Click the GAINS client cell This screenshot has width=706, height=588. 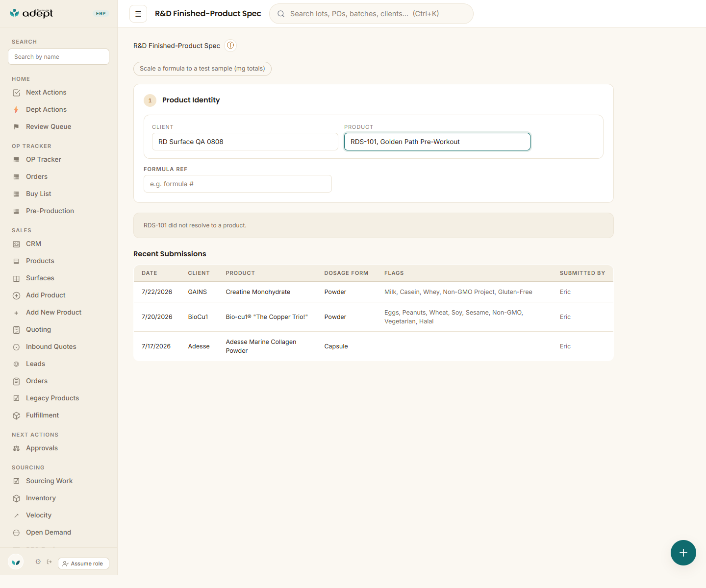(198, 292)
